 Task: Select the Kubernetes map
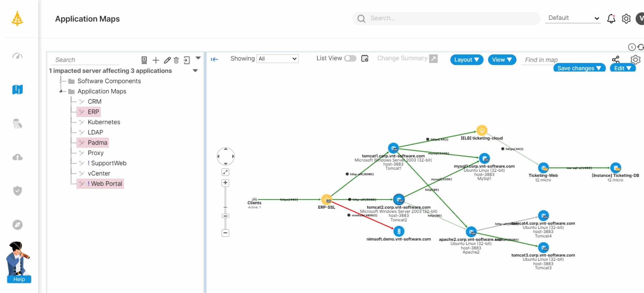[x=104, y=122]
